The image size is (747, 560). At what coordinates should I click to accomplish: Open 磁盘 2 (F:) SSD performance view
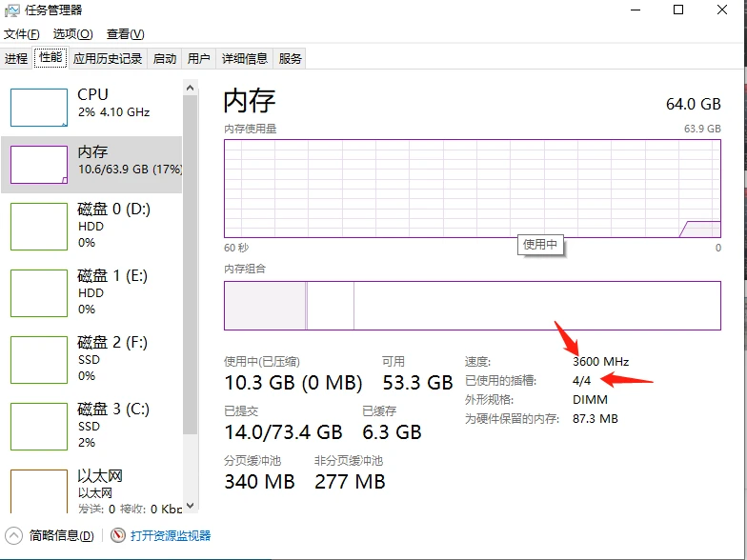pyautogui.click(x=91, y=360)
